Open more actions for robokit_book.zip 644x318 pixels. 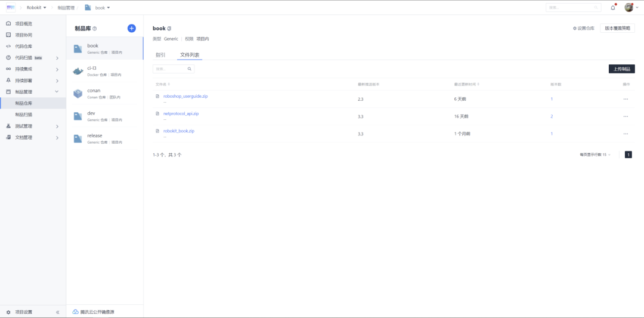[626, 134]
